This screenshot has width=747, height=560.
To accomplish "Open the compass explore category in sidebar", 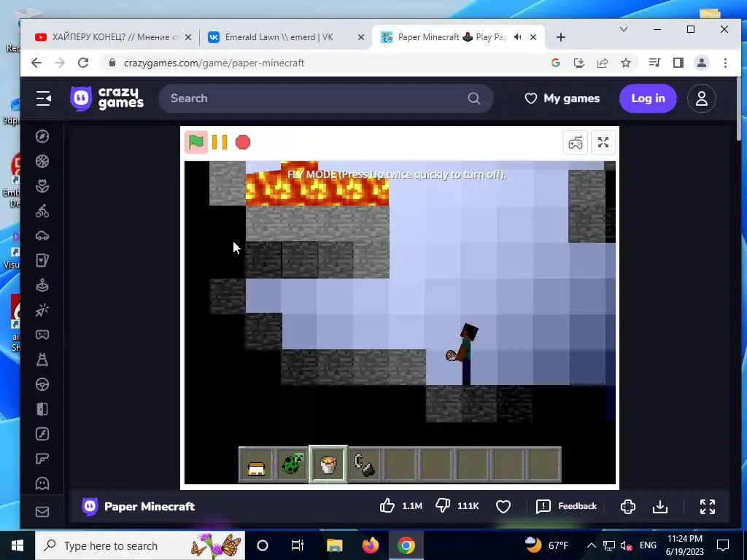I will (42, 136).
